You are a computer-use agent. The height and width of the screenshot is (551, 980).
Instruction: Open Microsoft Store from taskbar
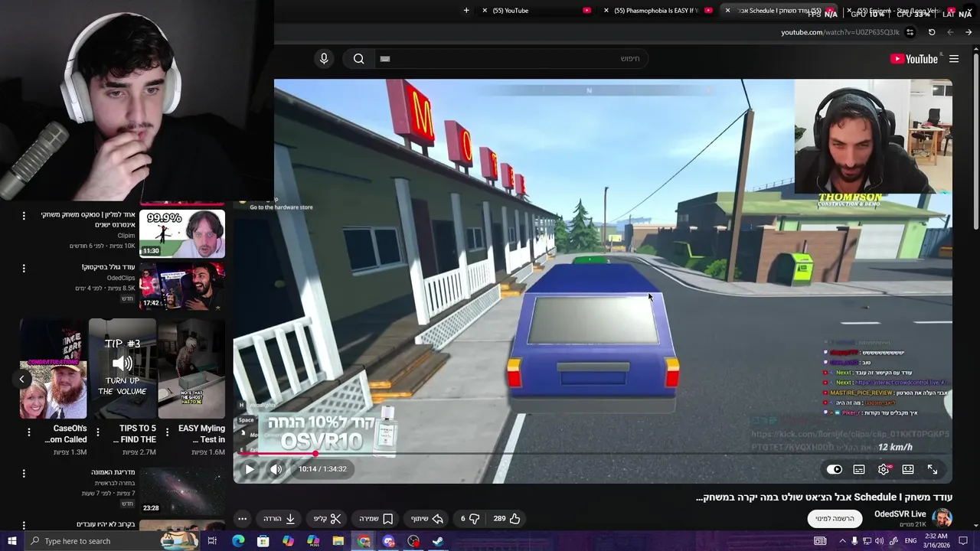[263, 541]
